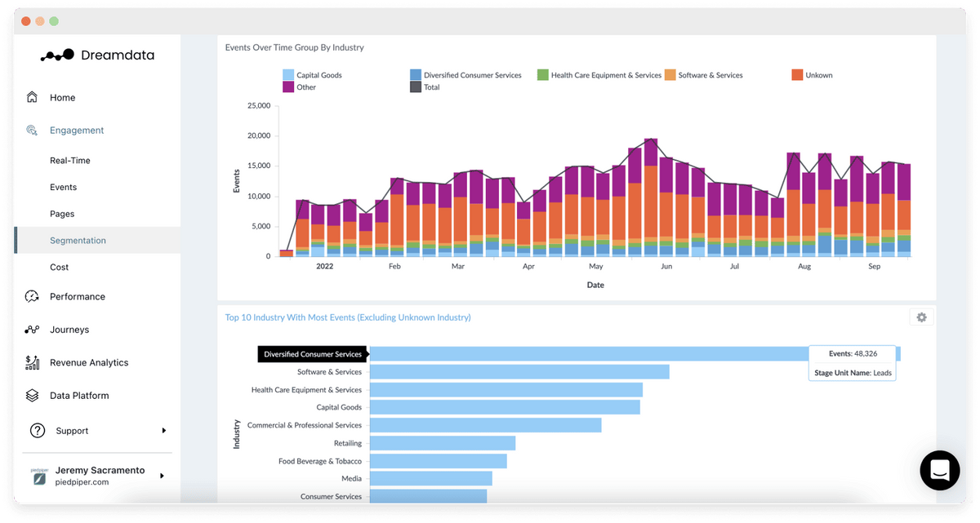The width and height of the screenshot is (980, 523).
Task: Click Top 10 Industry chart title link
Action: coord(348,317)
